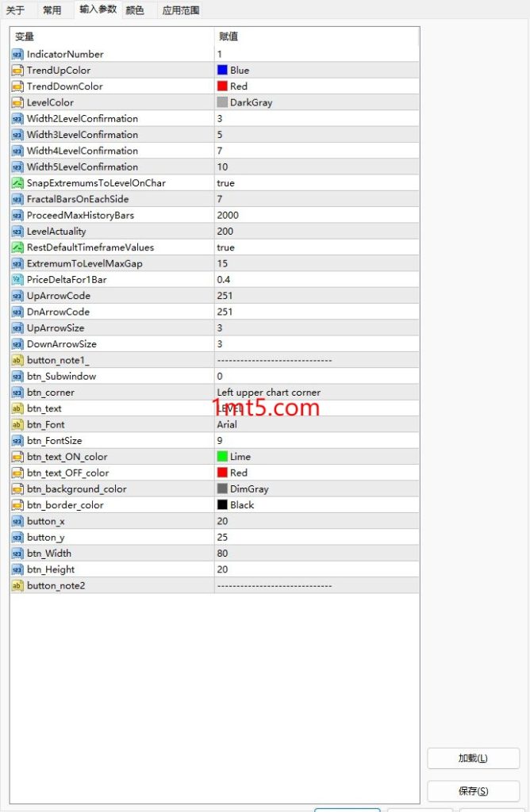
Task: Click the button_note1_ string type icon
Action: pos(17,360)
